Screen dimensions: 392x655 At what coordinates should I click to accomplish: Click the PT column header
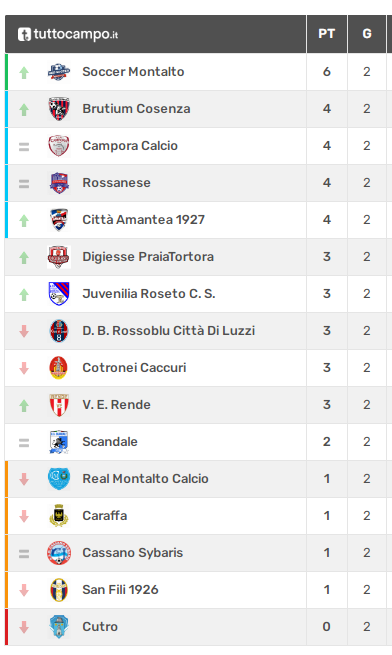tap(327, 34)
